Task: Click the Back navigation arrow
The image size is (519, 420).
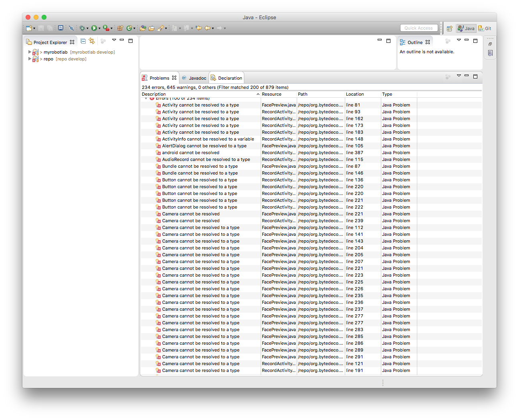Action: click(x=207, y=28)
